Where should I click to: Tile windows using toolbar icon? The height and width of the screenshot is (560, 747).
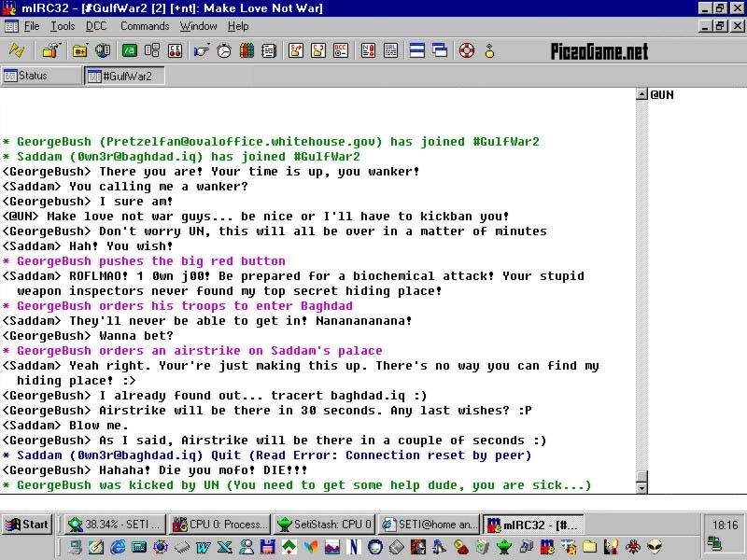point(417,50)
